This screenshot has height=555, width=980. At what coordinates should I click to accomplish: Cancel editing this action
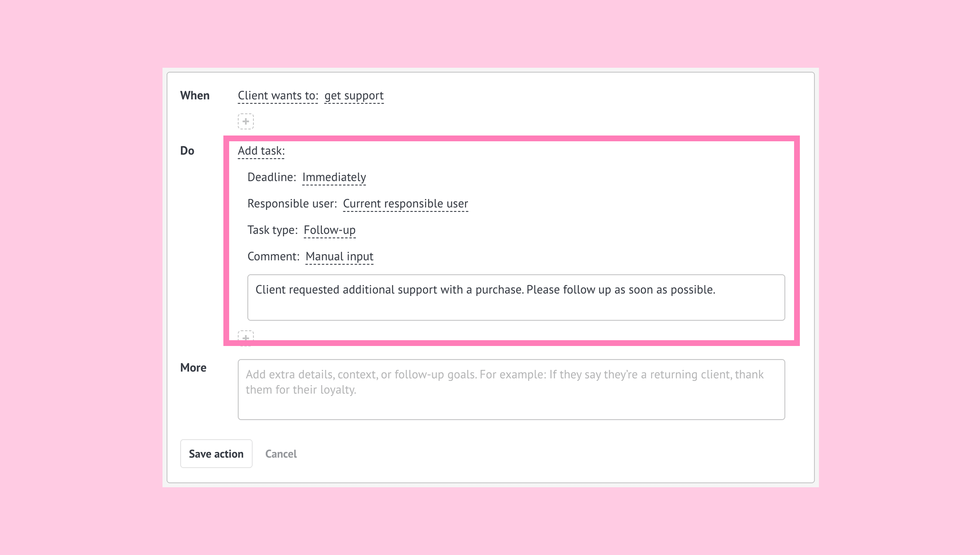click(281, 454)
